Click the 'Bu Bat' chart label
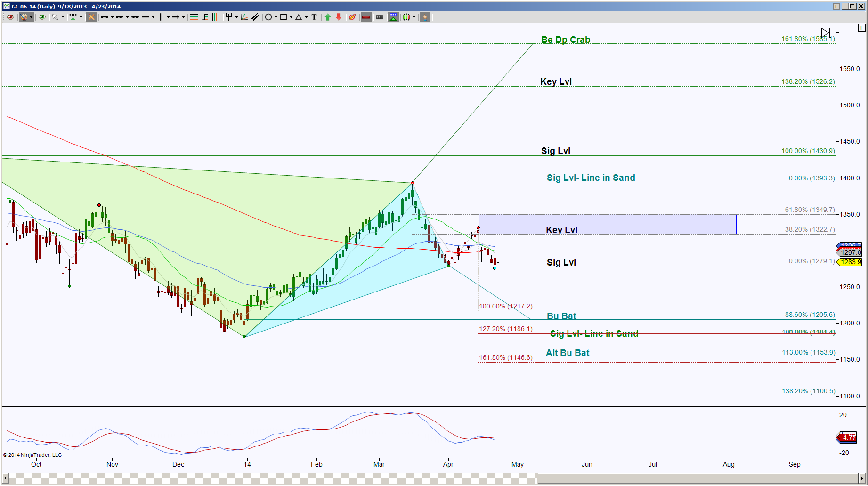 pos(561,316)
